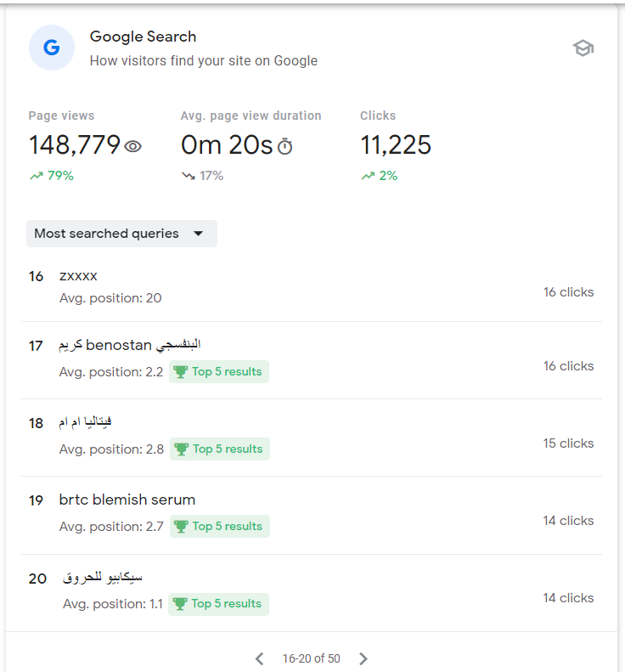The height and width of the screenshot is (672, 625).
Task: Select the benostan query at rank 17
Action: click(x=130, y=345)
